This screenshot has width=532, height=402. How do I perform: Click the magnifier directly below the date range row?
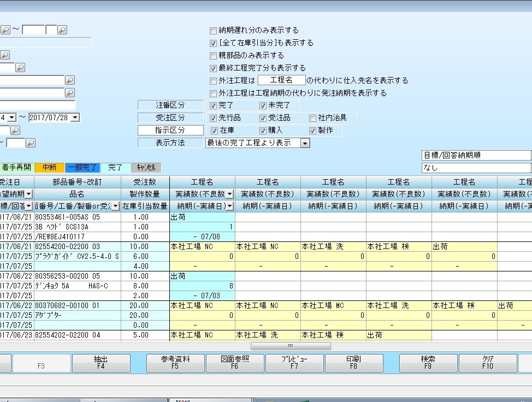[15, 131]
